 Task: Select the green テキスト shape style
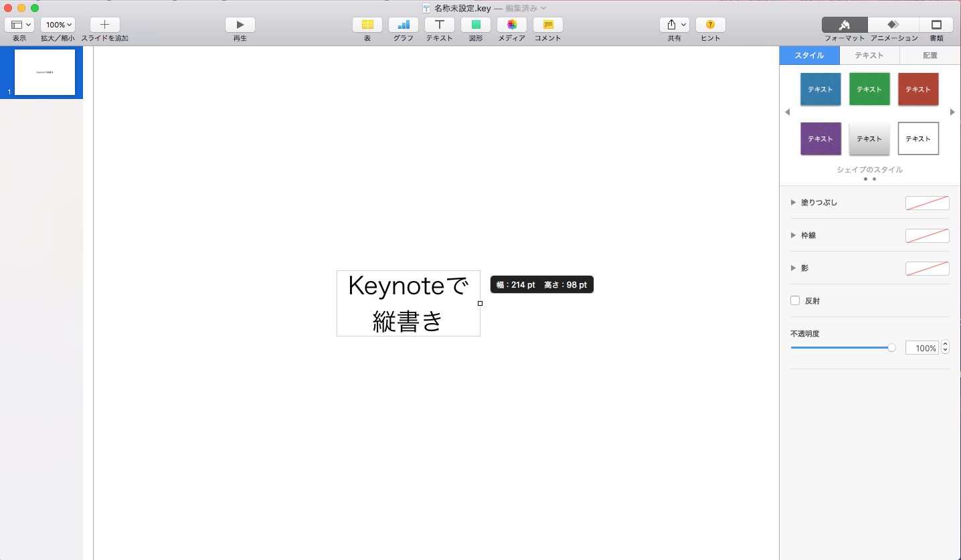pos(869,89)
